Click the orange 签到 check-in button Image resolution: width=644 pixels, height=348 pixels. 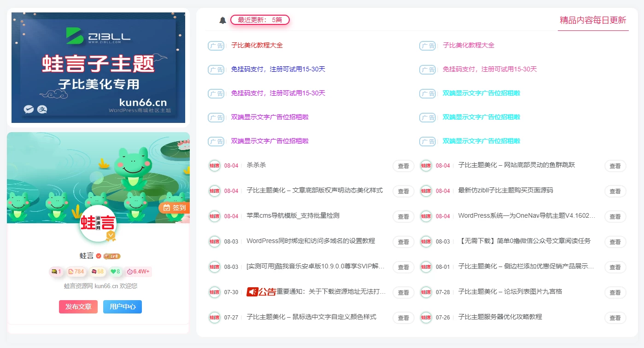[x=174, y=208]
